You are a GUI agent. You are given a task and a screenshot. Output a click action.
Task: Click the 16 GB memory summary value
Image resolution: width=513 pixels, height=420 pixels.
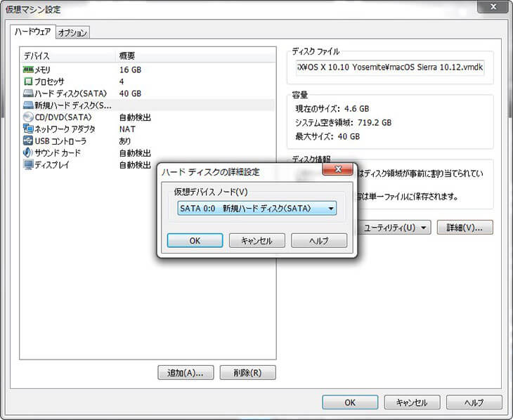click(130, 70)
